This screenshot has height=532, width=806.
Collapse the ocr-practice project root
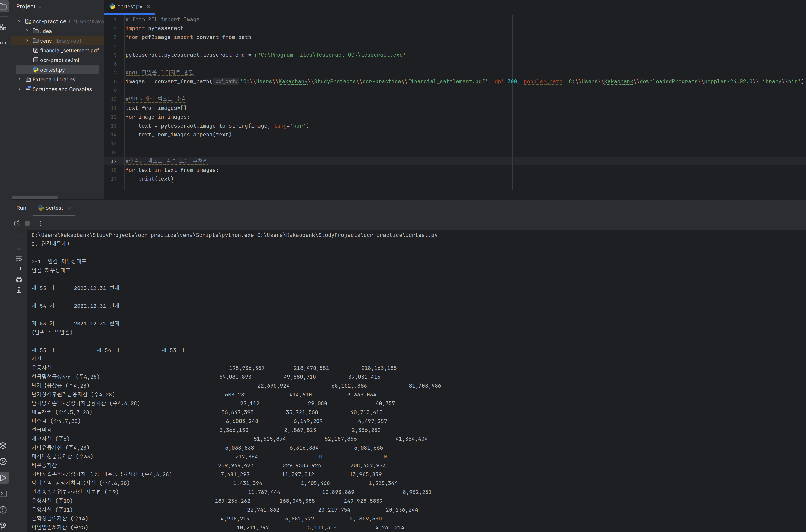19,21
